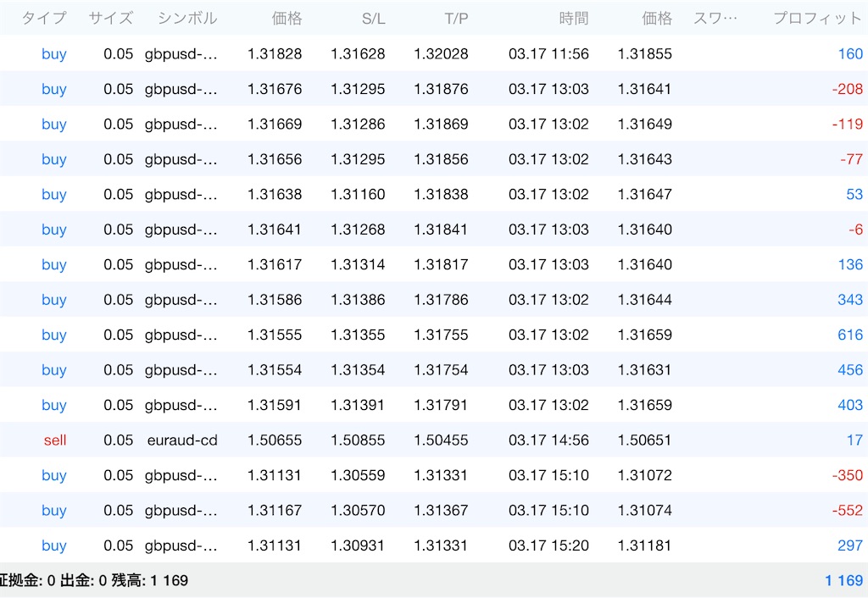Click the open price 1.31167
Viewport: 868px width, 598px height.
pyautogui.click(x=275, y=510)
